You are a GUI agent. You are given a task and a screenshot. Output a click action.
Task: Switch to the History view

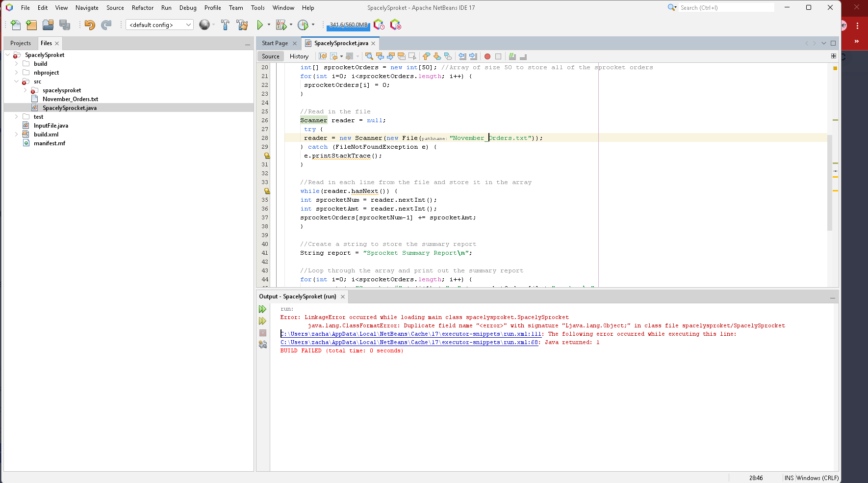(299, 56)
